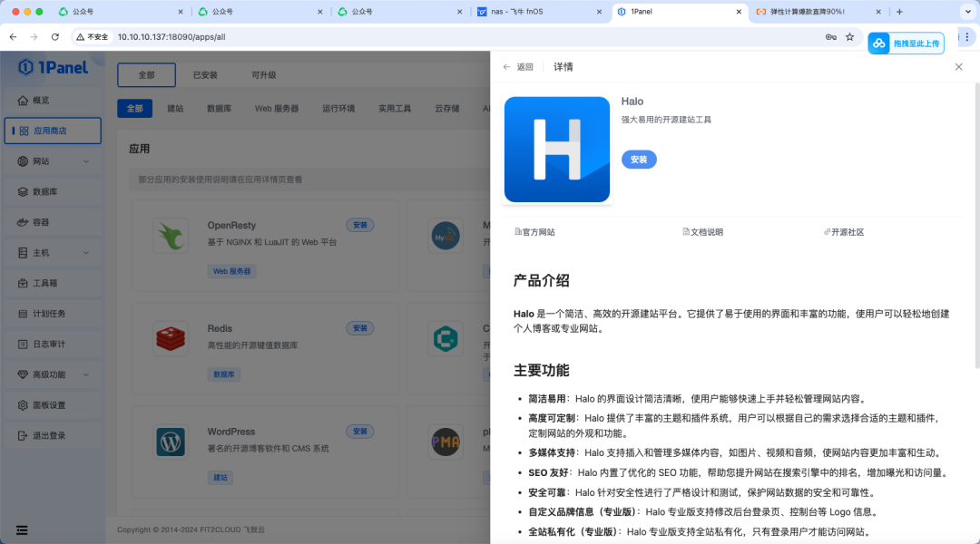Open 面板设置 via its gear icon

[x=23, y=405]
